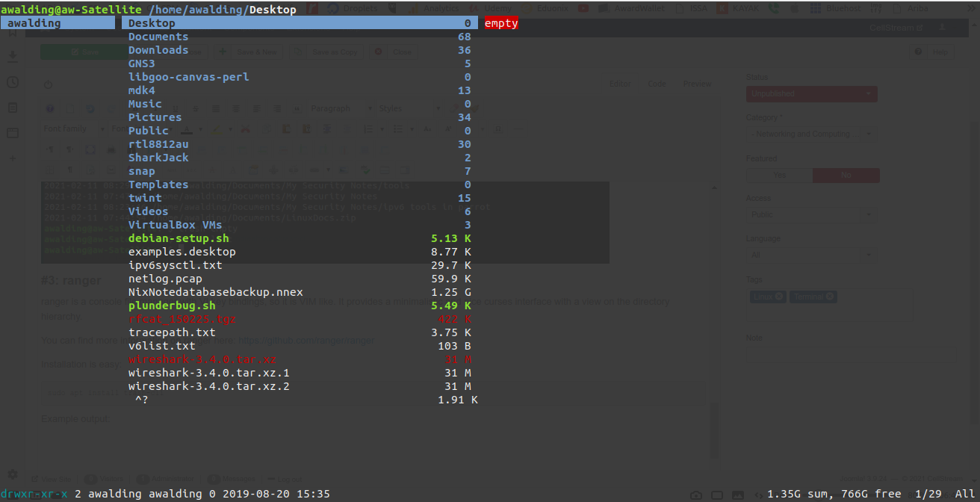Click the clock icon in the left sidebar
This screenshot has width=980, height=502.
pyautogui.click(x=13, y=82)
